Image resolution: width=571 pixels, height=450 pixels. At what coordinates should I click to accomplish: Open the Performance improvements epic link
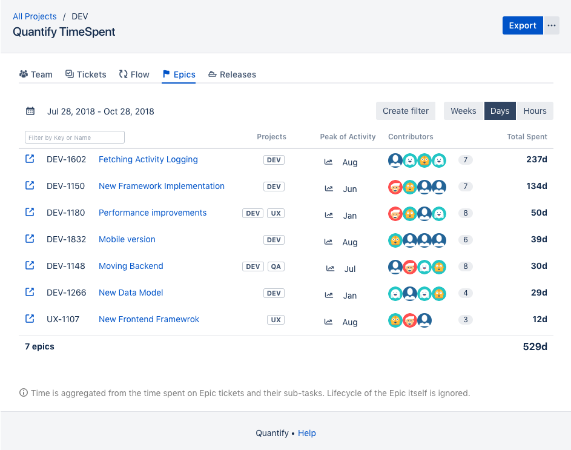click(x=153, y=213)
